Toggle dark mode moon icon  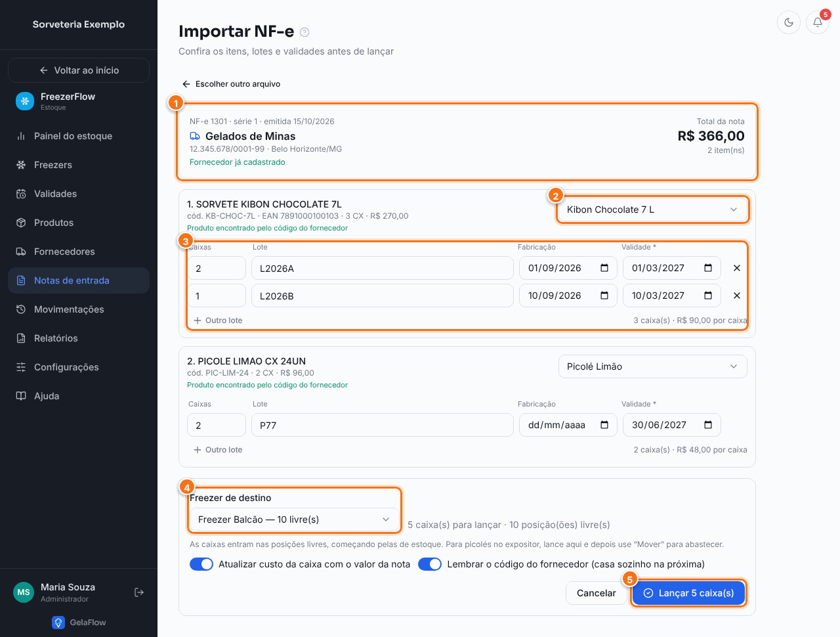click(789, 22)
